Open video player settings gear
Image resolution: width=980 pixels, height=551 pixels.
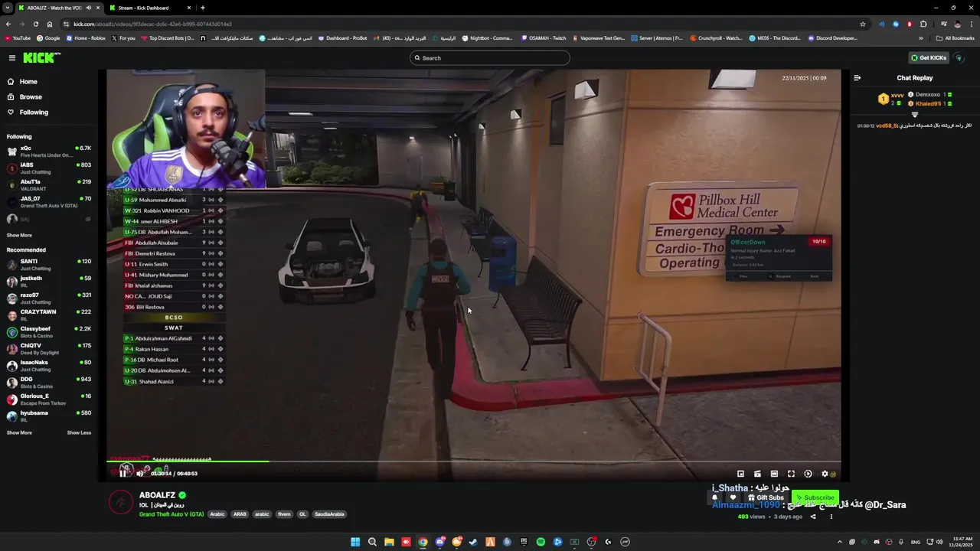pyautogui.click(x=825, y=474)
